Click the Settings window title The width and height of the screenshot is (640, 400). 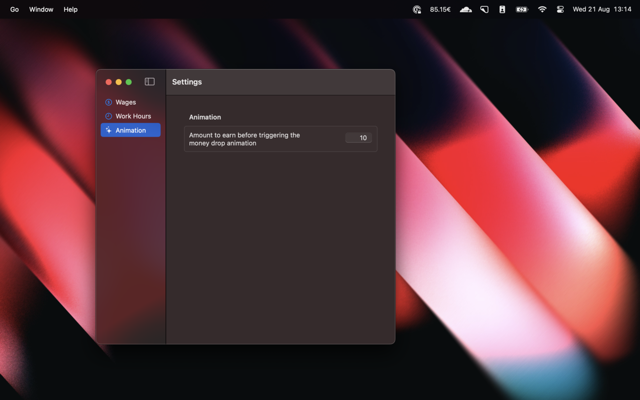coord(187,82)
